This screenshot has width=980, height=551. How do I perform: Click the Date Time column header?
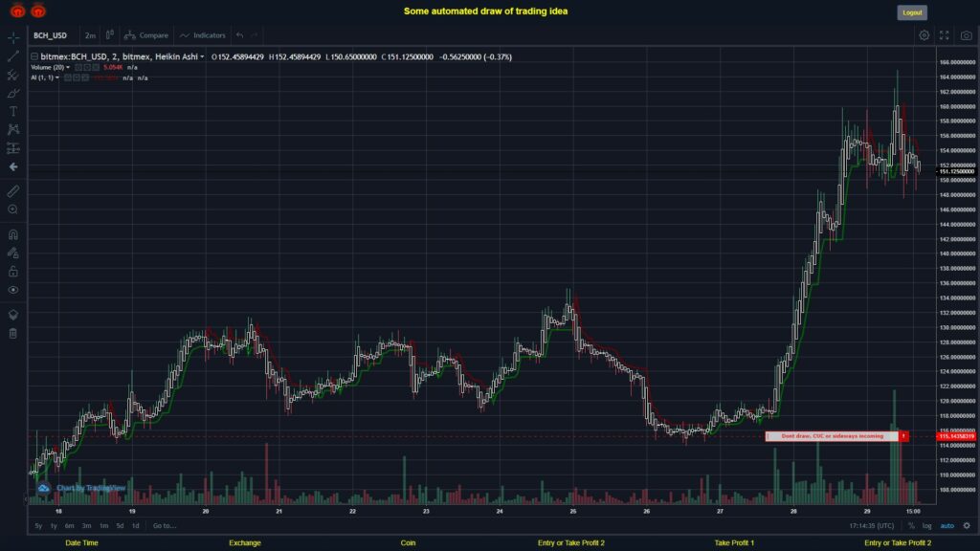[x=82, y=543]
